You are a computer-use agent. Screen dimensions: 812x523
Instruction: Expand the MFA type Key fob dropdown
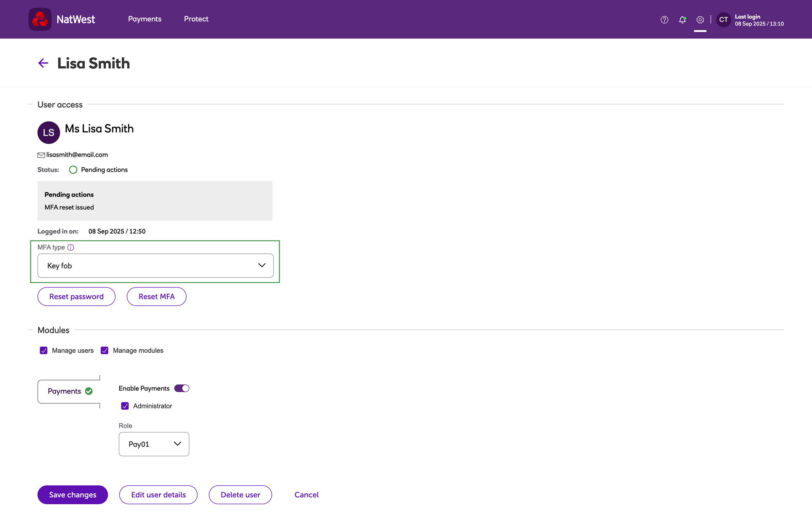155,266
